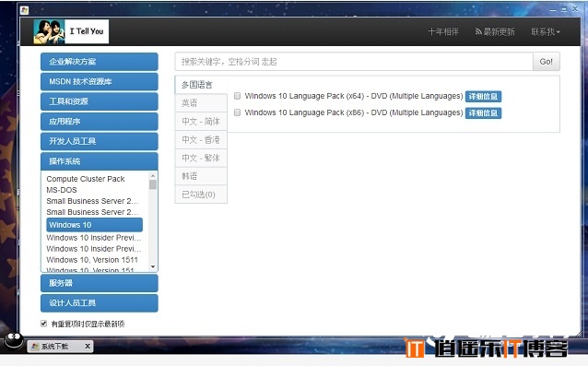The image size is (588, 366).
Task: Open 详细信息 for the x64 Language Pack
Action: pyautogui.click(x=483, y=97)
